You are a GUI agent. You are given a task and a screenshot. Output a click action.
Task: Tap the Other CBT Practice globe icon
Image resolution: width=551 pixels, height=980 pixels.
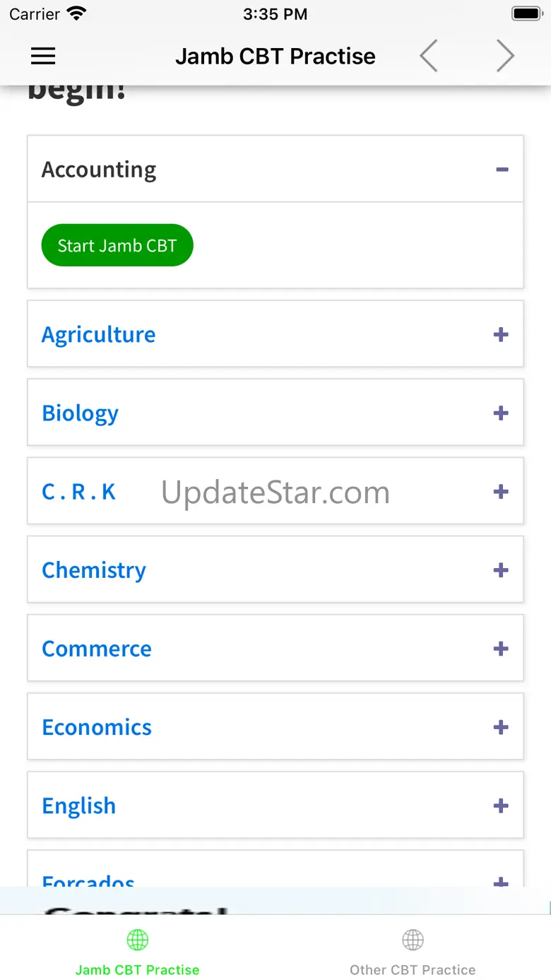[413, 940]
